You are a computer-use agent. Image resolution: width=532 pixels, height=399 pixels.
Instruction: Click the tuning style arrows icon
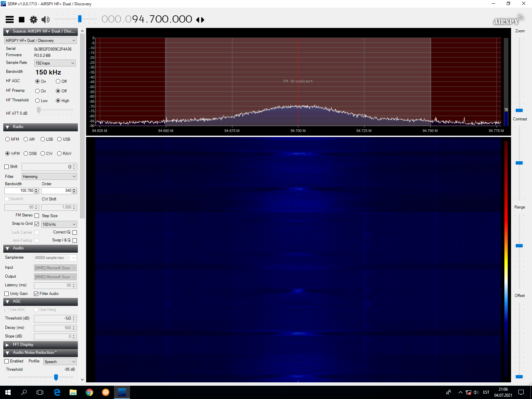tap(200, 20)
